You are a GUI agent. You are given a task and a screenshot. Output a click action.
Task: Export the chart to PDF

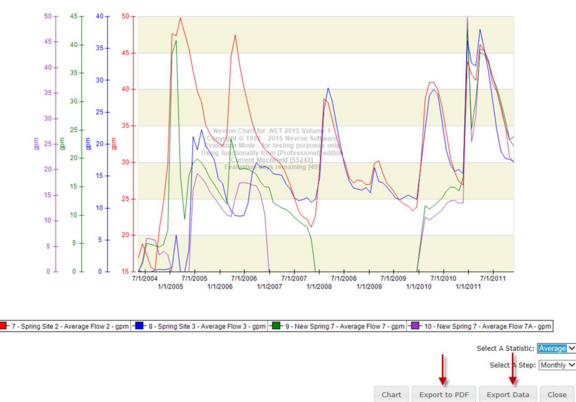click(x=444, y=394)
